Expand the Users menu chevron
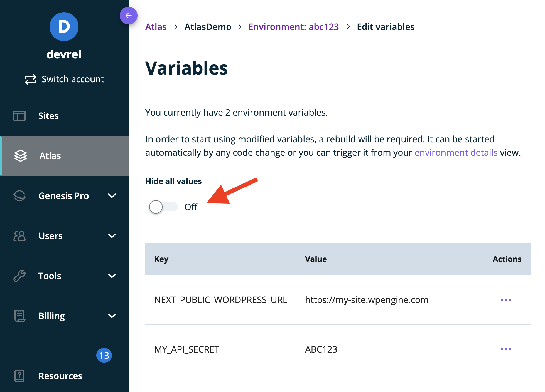 (x=112, y=236)
